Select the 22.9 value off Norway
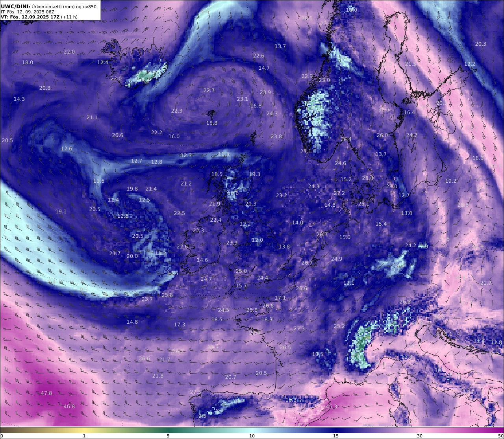 tap(307, 76)
